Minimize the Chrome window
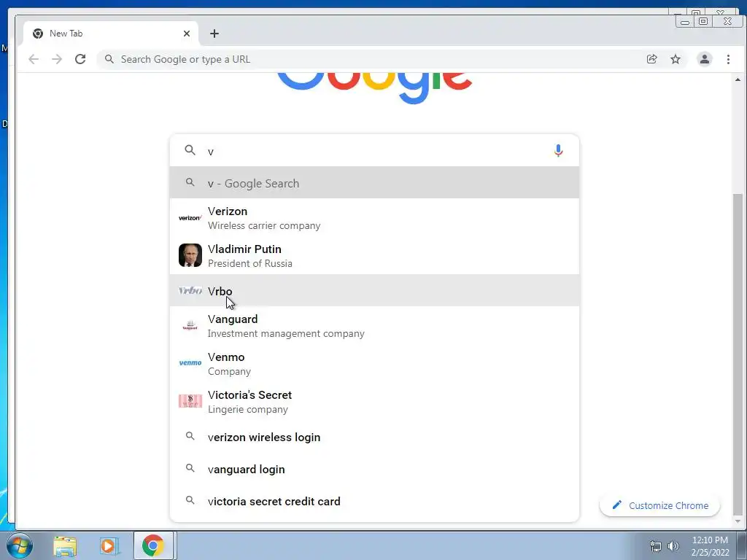The width and height of the screenshot is (747, 560). (x=685, y=21)
